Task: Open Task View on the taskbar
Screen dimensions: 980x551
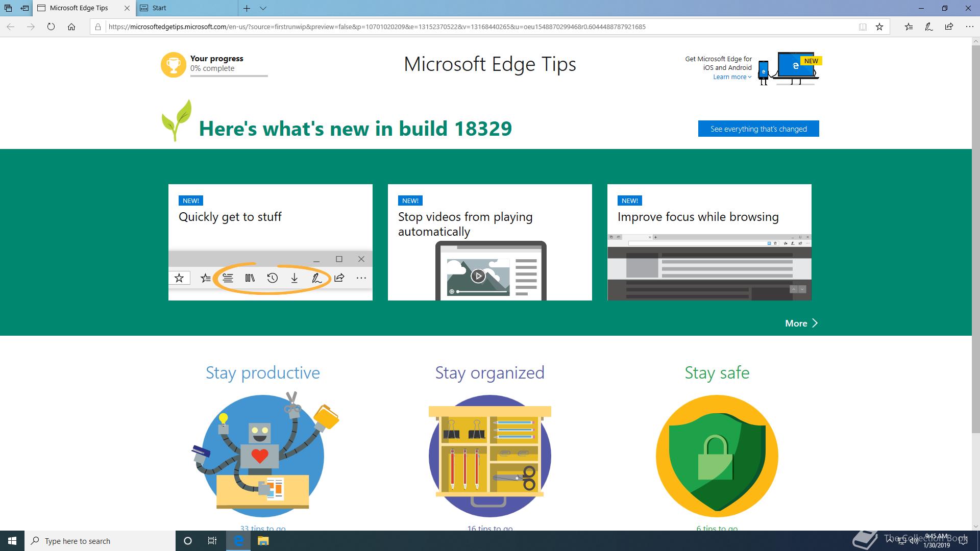Action: (212, 541)
